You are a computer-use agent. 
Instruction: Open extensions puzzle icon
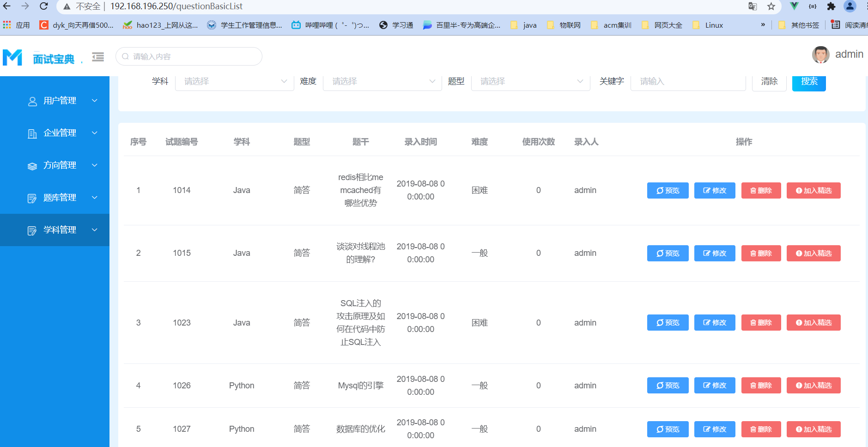tap(831, 6)
